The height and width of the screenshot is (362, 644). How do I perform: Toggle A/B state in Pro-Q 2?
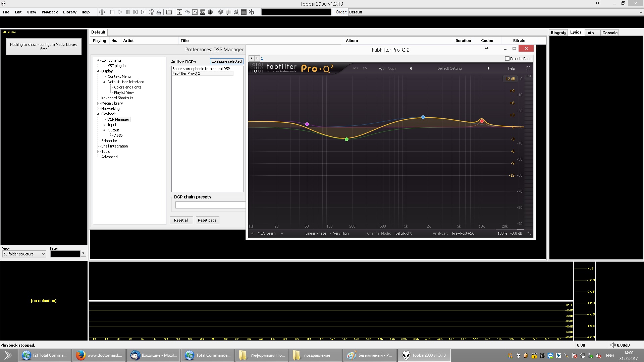pos(381,68)
